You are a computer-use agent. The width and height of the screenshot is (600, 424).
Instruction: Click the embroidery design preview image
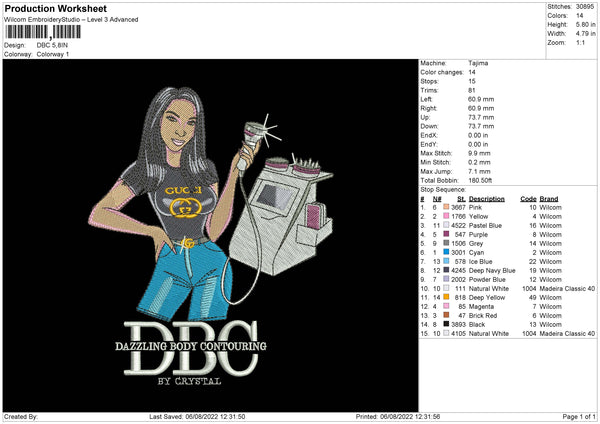pyautogui.click(x=210, y=235)
